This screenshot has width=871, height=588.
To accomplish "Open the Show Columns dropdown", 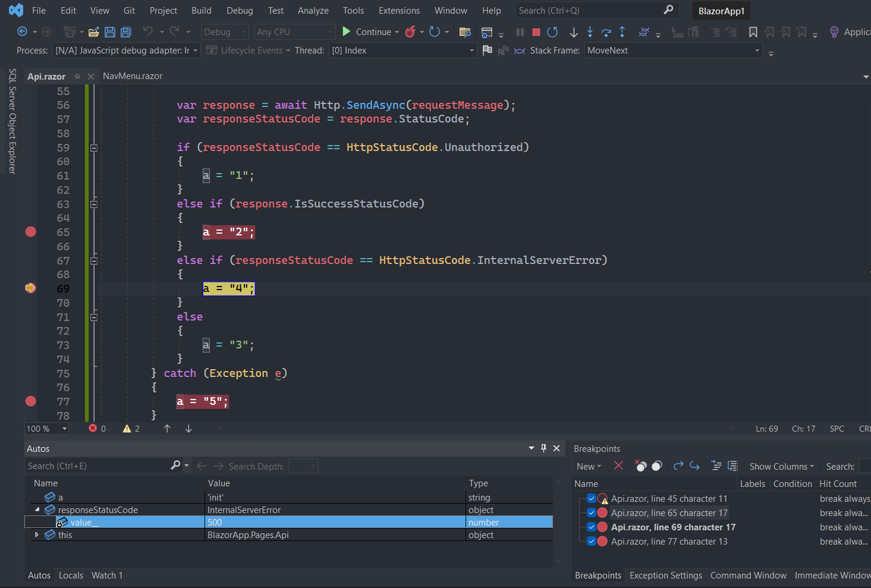I will 781,467.
